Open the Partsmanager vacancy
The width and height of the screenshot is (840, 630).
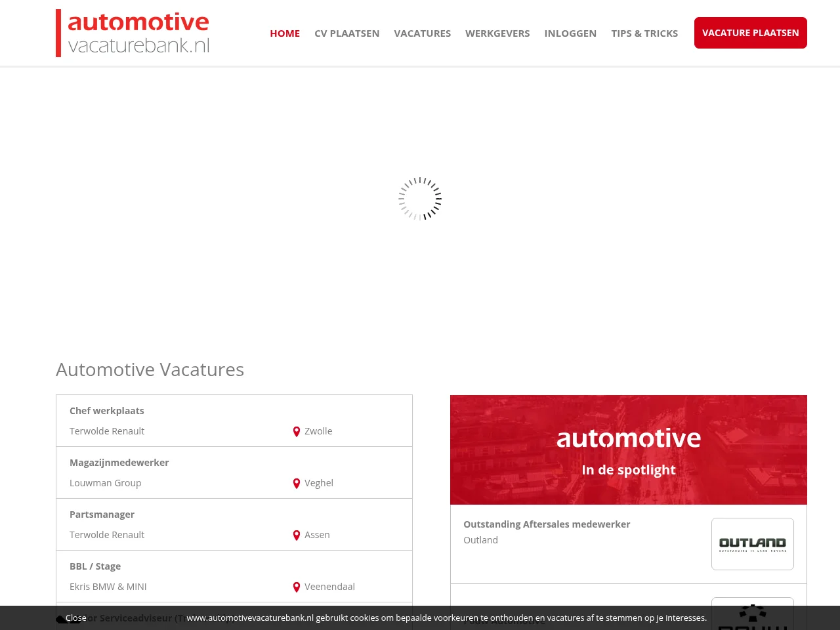point(102,514)
